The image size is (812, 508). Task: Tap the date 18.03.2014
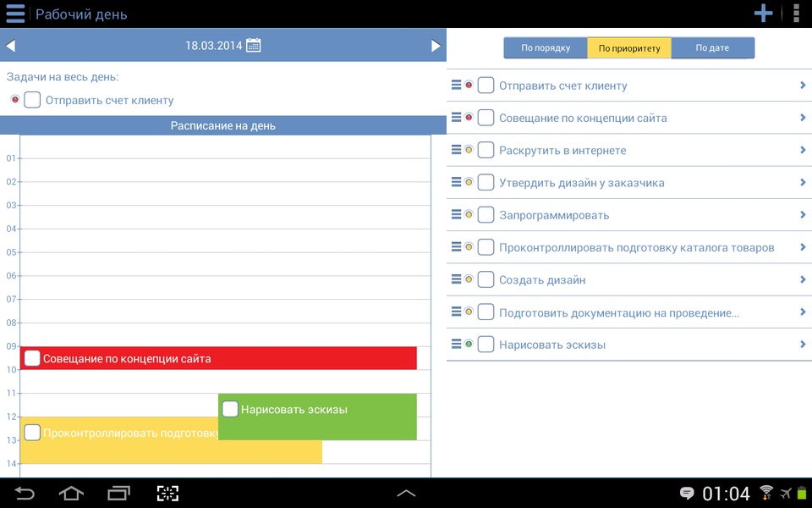click(214, 46)
